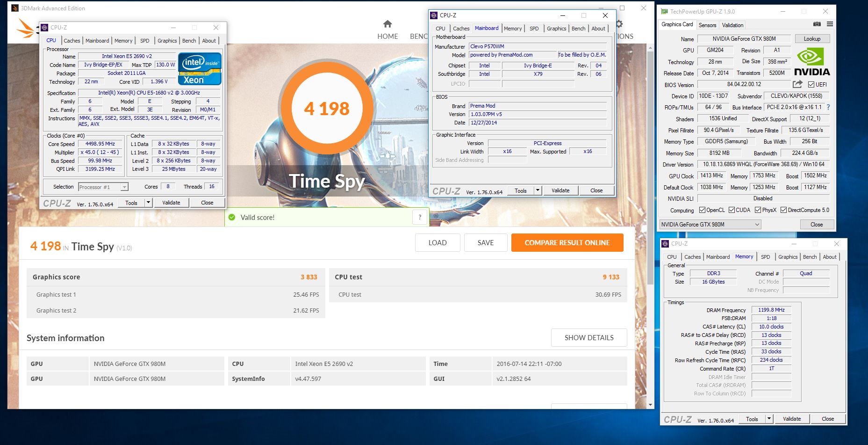868x445 pixels.
Task: Open SPD tab in CPU-Z CPU window
Action: 145,41
